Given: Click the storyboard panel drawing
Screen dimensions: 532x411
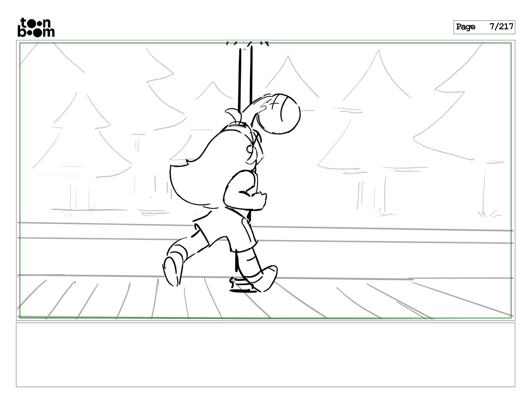Looking at the screenshot, I should [266, 180].
